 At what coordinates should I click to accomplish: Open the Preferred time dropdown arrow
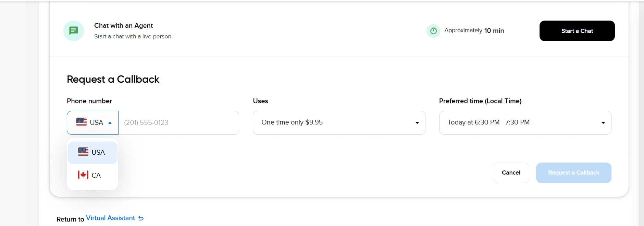tap(603, 123)
